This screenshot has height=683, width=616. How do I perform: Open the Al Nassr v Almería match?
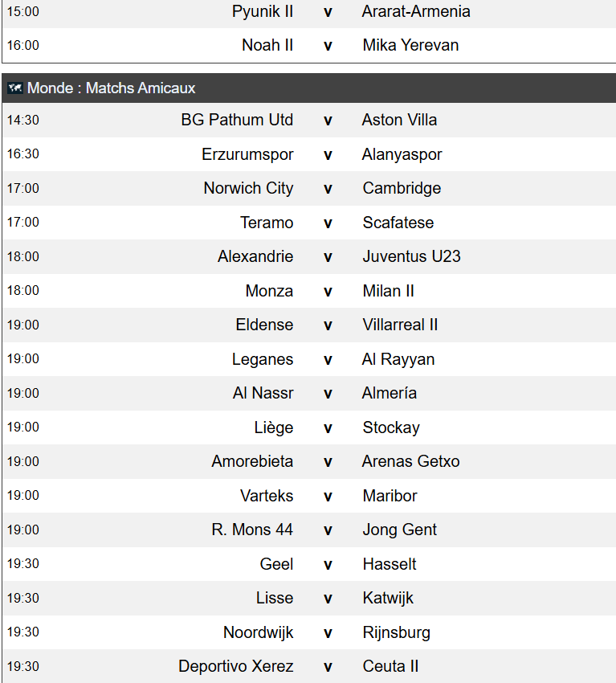(x=309, y=394)
